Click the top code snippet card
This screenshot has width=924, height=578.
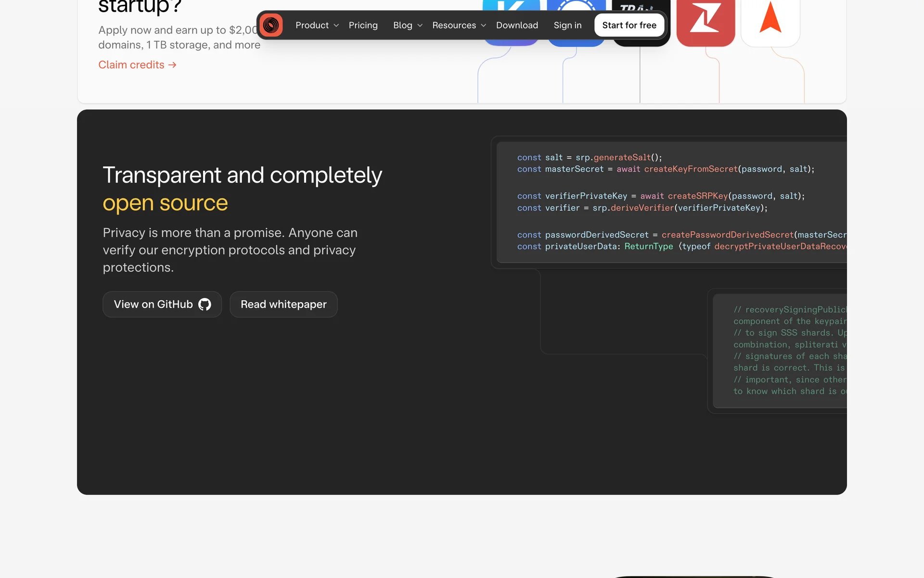[x=671, y=202]
